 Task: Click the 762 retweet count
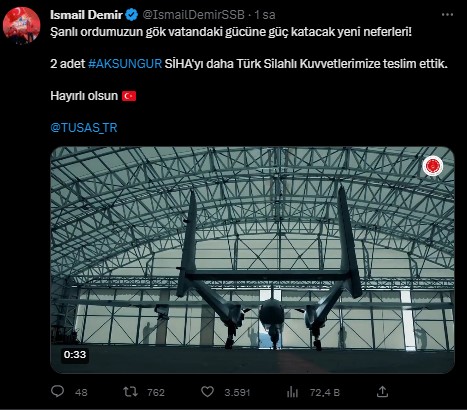pyautogui.click(x=156, y=392)
